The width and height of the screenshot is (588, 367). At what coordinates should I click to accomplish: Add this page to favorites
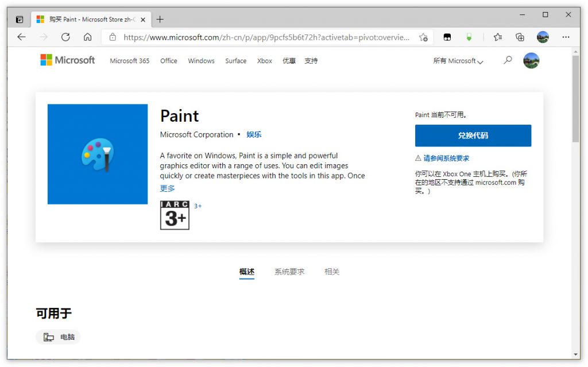[423, 37]
